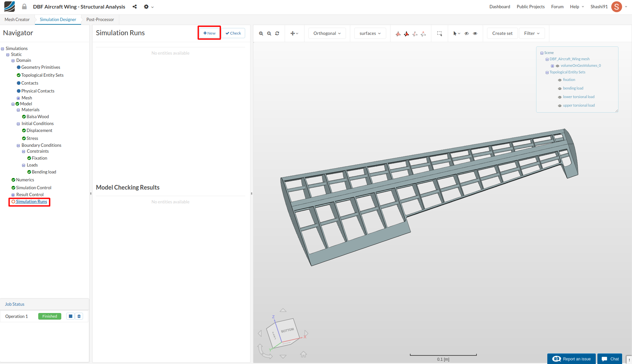Select Simulation Runs in navigator
Screen dimensions: 632x364
(31, 201)
